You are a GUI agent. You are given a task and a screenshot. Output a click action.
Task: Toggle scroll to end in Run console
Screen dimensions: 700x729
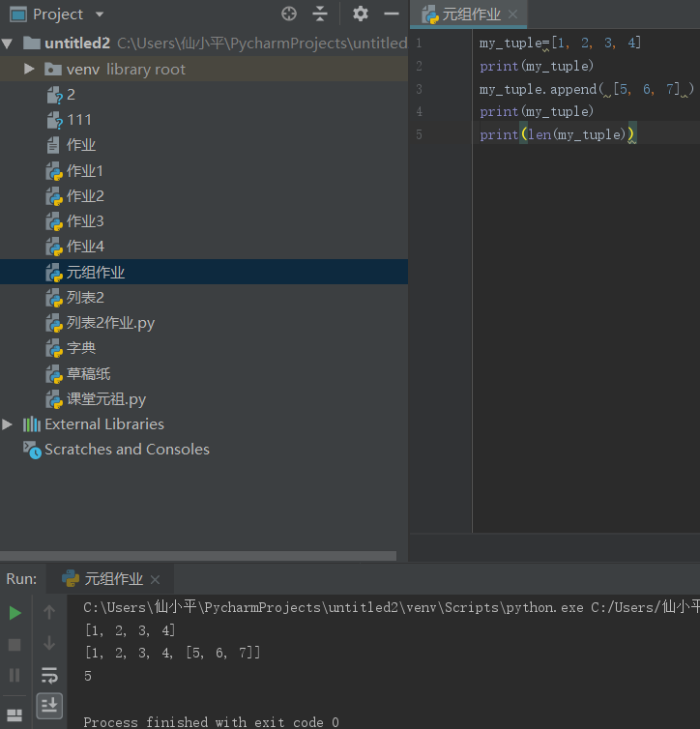coord(49,706)
